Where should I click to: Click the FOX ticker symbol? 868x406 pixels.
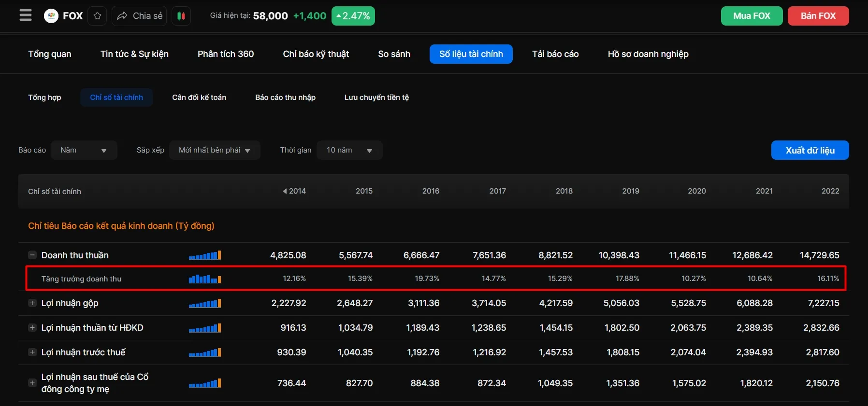pos(73,16)
